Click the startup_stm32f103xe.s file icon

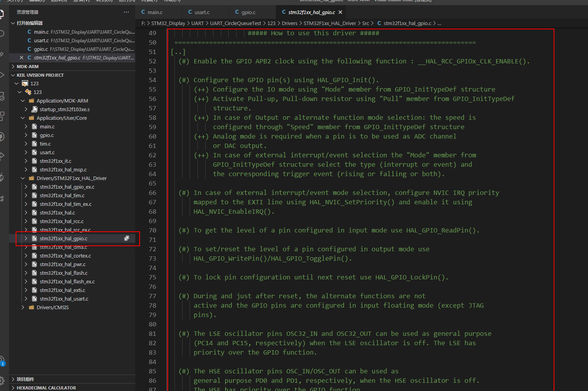34,109
